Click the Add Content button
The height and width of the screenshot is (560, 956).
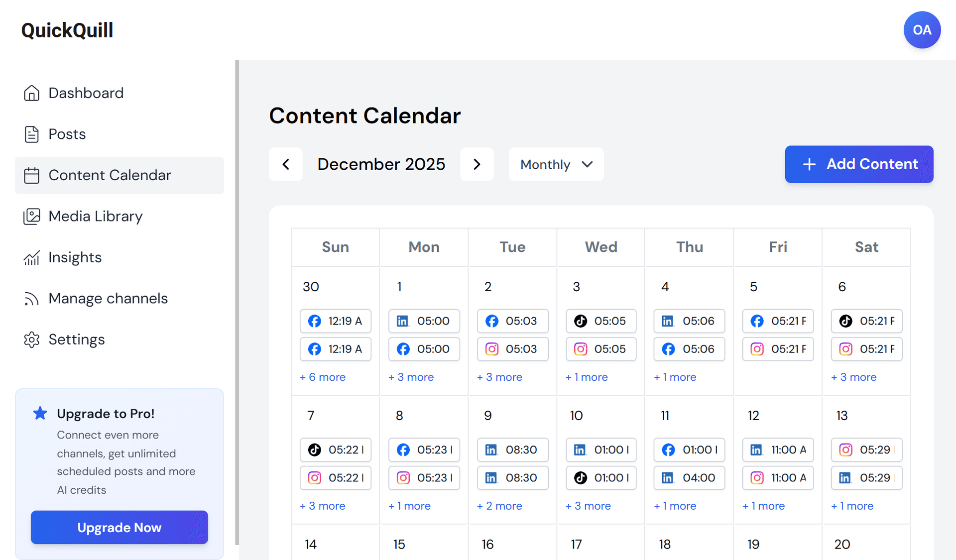[858, 164]
